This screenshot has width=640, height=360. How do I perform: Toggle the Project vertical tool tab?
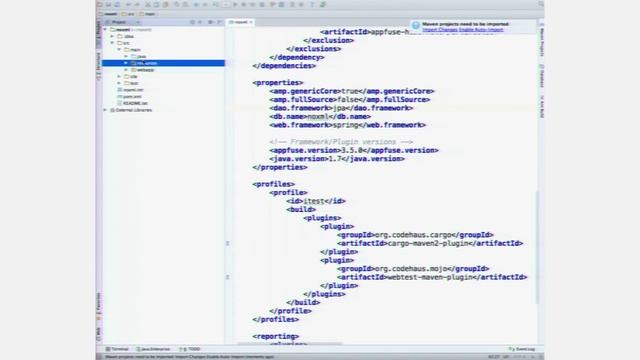coord(99,33)
